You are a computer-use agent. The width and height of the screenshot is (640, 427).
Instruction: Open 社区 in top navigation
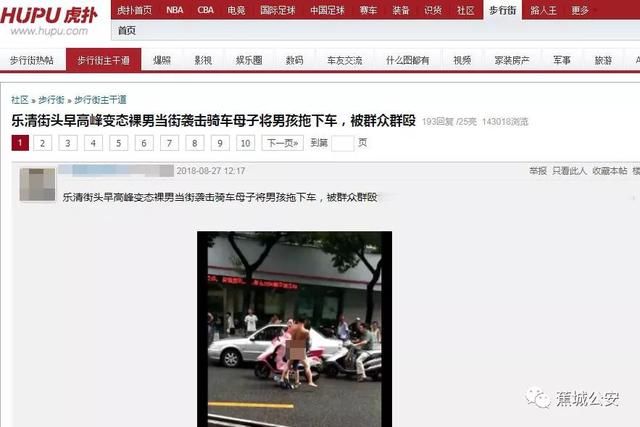pyautogui.click(x=465, y=10)
